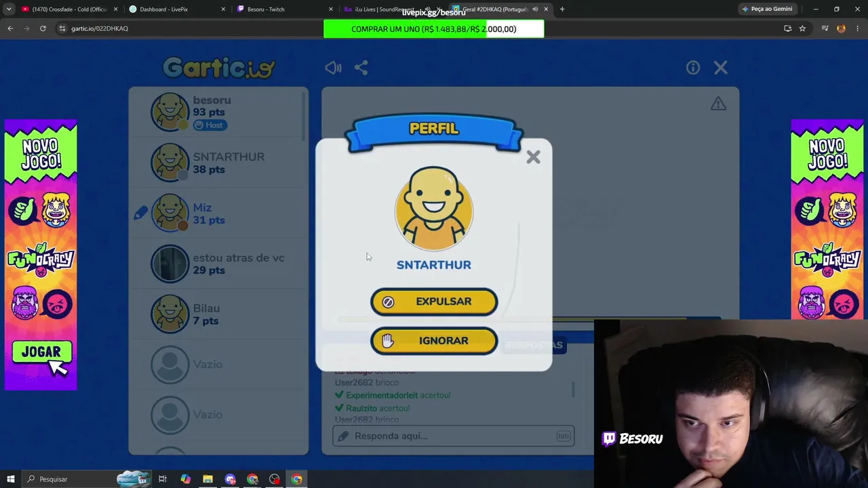Bookmark this page with the star
This screenshot has width=868, height=488.
(x=802, y=28)
